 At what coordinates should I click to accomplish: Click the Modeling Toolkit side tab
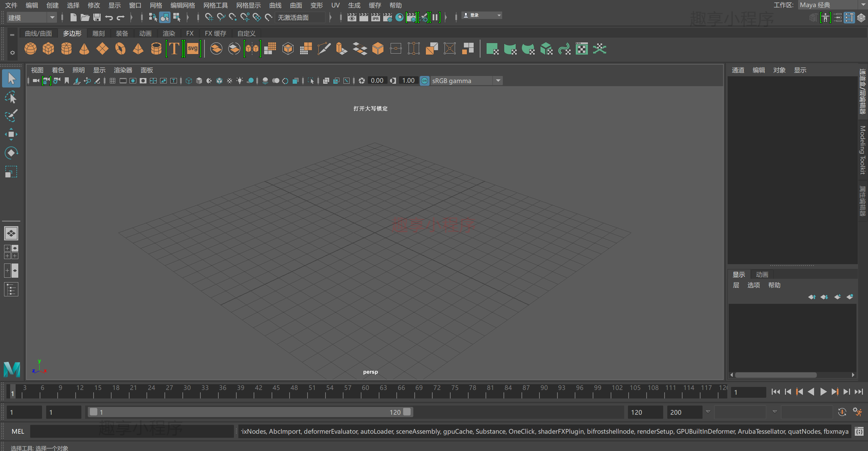click(x=863, y=150)
